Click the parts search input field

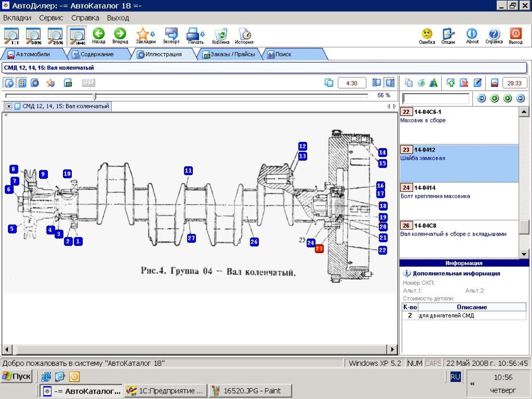pyautogui.click(x=435, y=98)
